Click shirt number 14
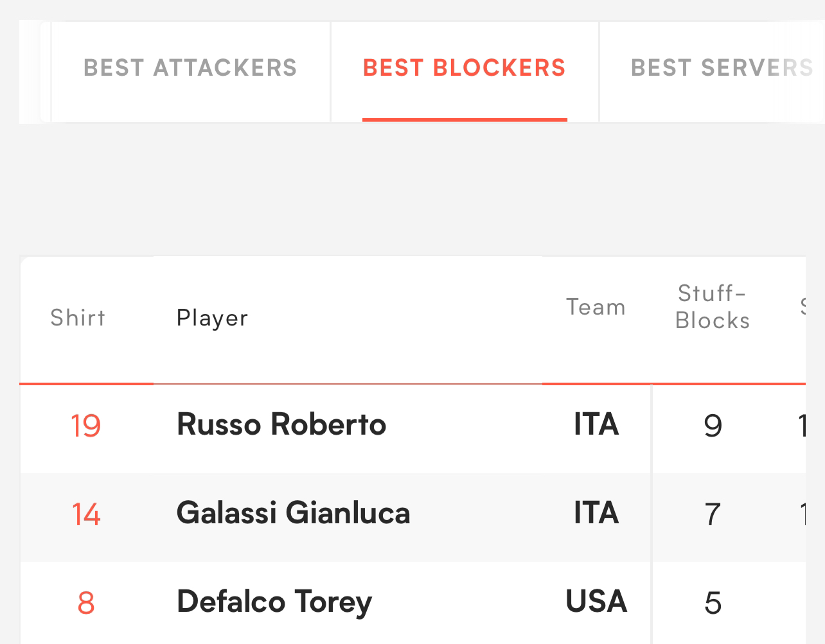825x644 pixels. (85, 514)
